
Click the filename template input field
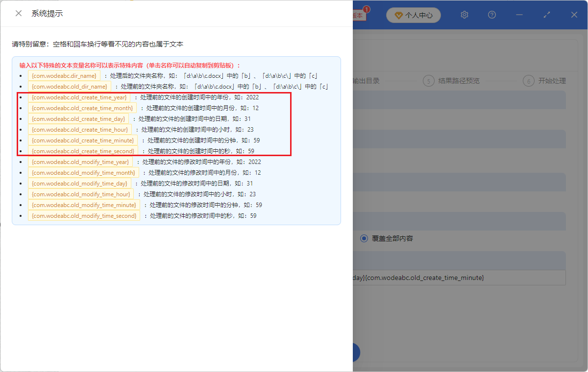[x=460, y=278]
